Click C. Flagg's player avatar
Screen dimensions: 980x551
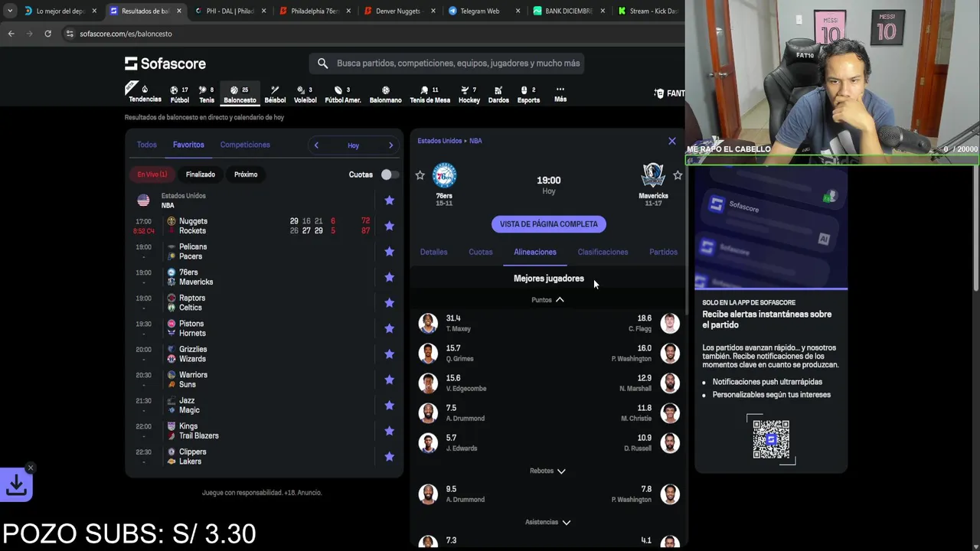click(x=670, y=323)
